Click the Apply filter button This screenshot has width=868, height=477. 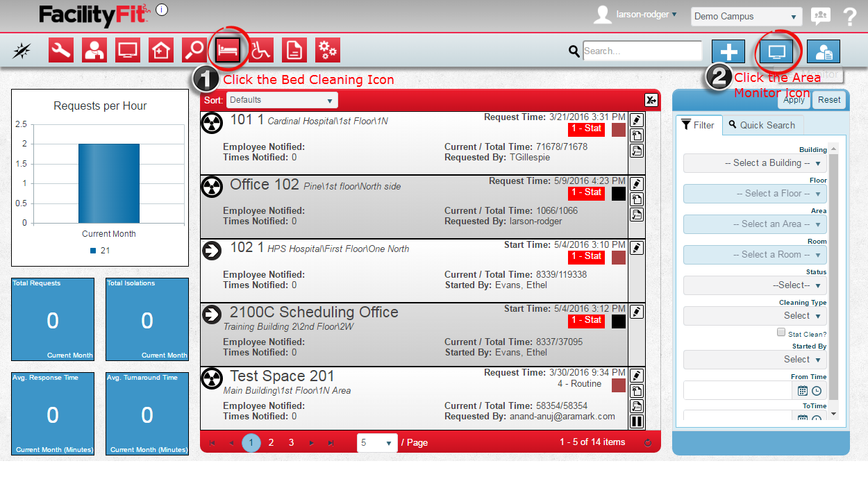click(794, 100)
